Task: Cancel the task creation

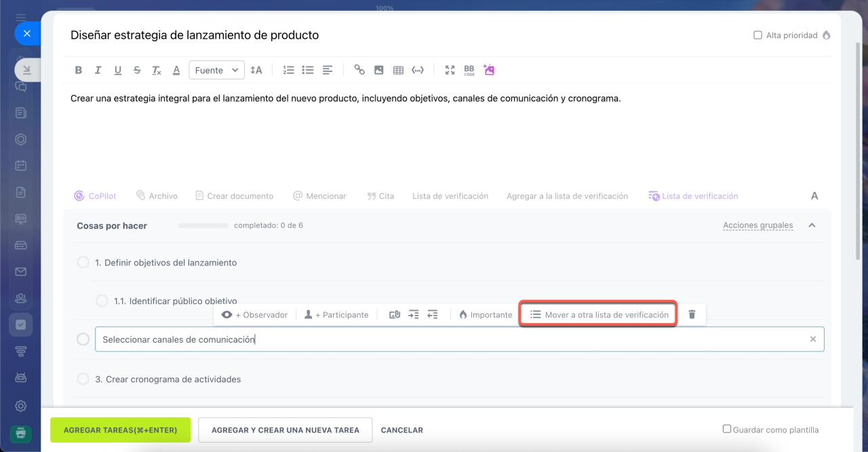Action: click(402, 430)
